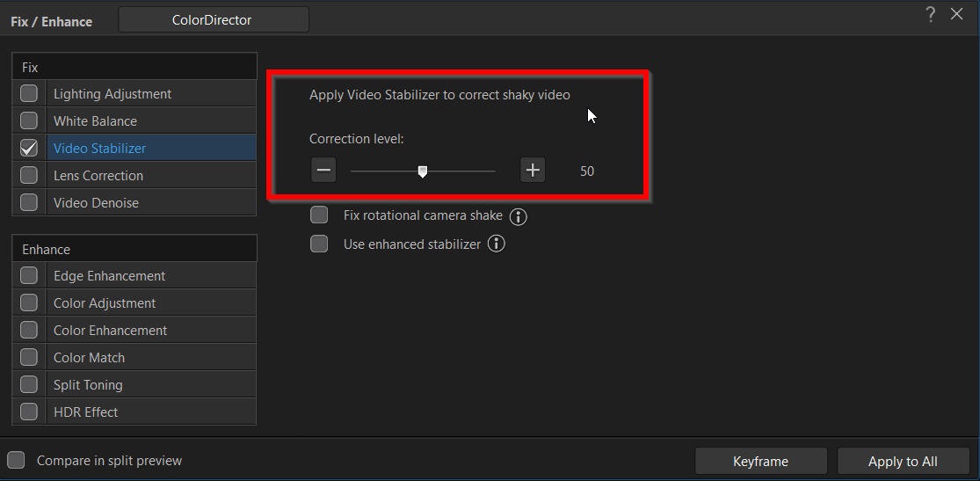Enable the HDR Effect checkbox
The image size is (980, 481).
click(29, 412)
